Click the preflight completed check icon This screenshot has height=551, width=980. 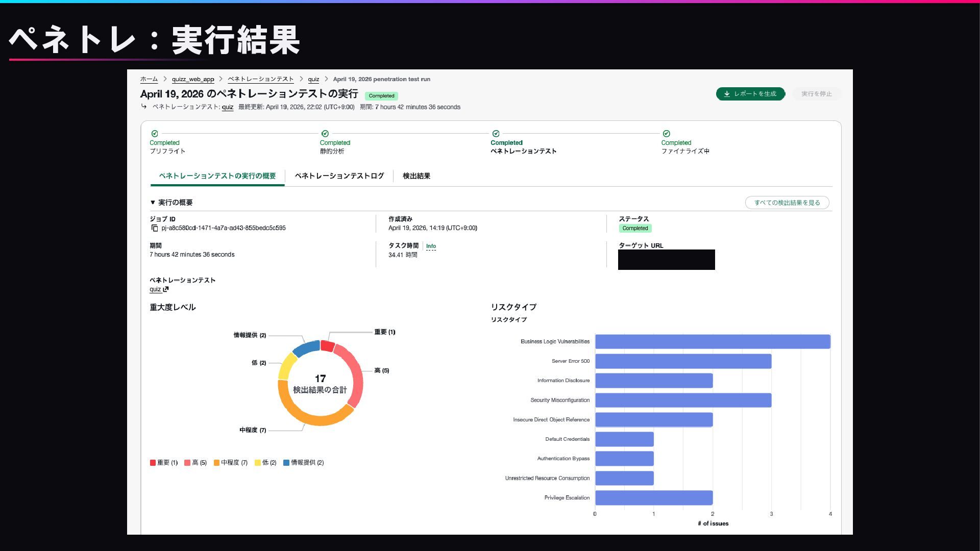click(x=155, y=134)
